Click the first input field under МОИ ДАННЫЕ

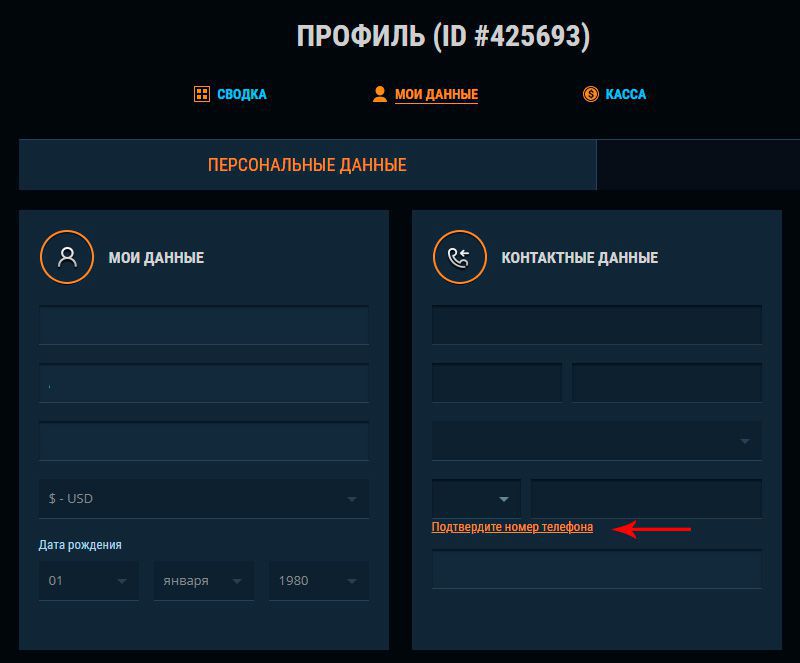tap(203, 325)
